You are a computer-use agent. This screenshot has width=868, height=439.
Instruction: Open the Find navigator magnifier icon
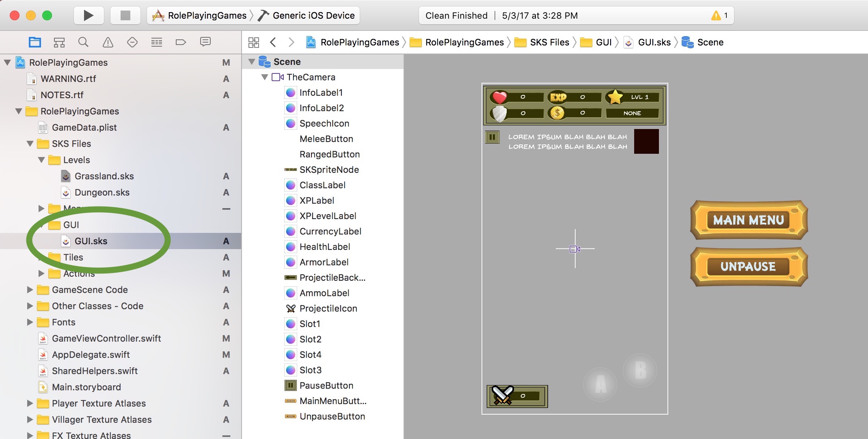83,42
